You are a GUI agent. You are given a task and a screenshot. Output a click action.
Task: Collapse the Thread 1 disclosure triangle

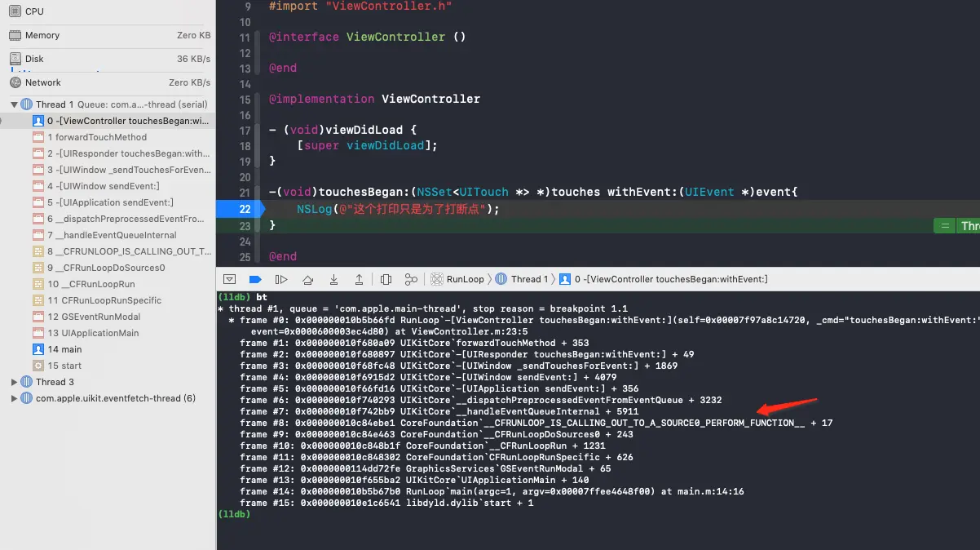(15, 104)
